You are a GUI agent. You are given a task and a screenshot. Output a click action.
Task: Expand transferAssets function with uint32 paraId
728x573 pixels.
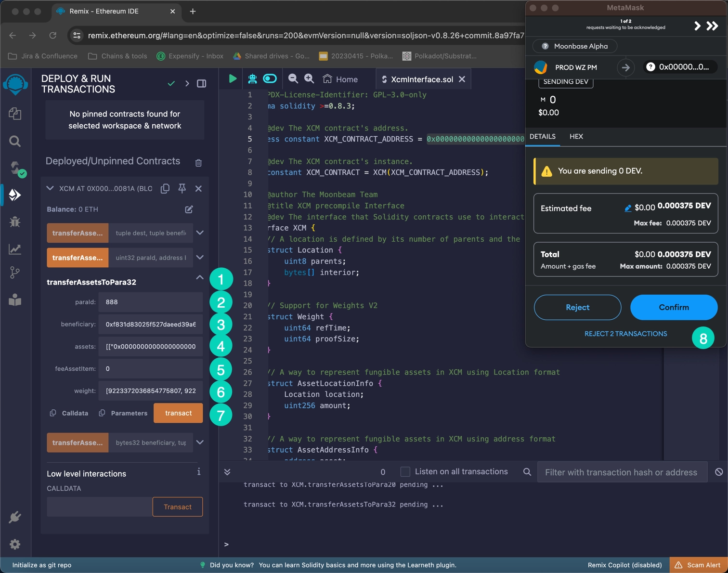click(200, 257)
